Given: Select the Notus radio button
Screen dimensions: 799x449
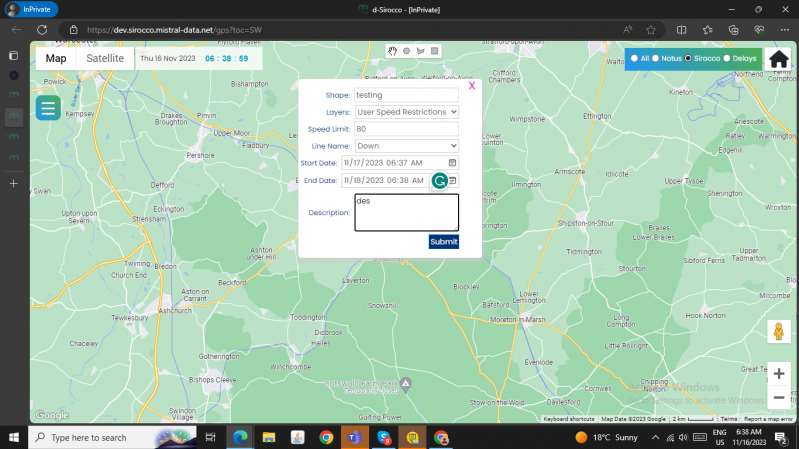Looking at the screenshot, I should [x=656, y=59].
